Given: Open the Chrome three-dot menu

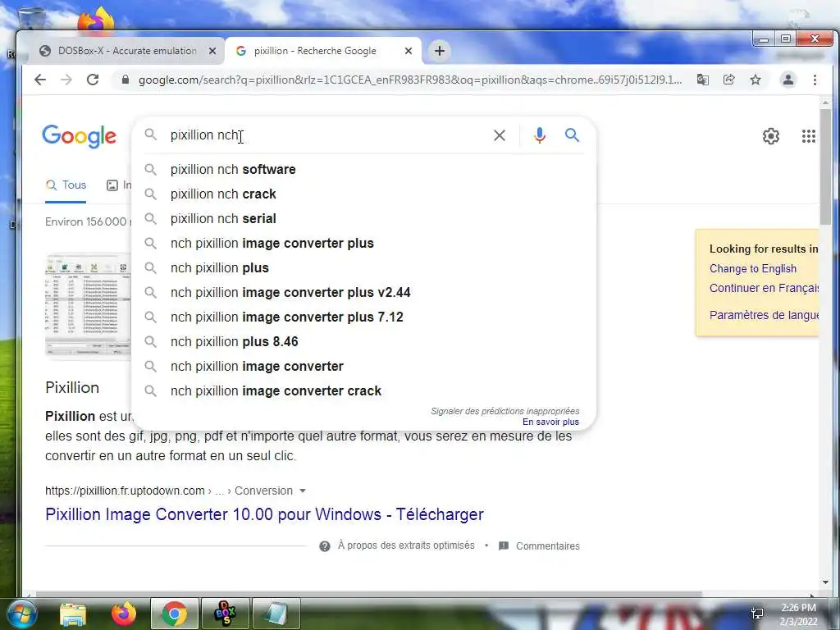Looking at the screenshot, I should pos(815,80).
